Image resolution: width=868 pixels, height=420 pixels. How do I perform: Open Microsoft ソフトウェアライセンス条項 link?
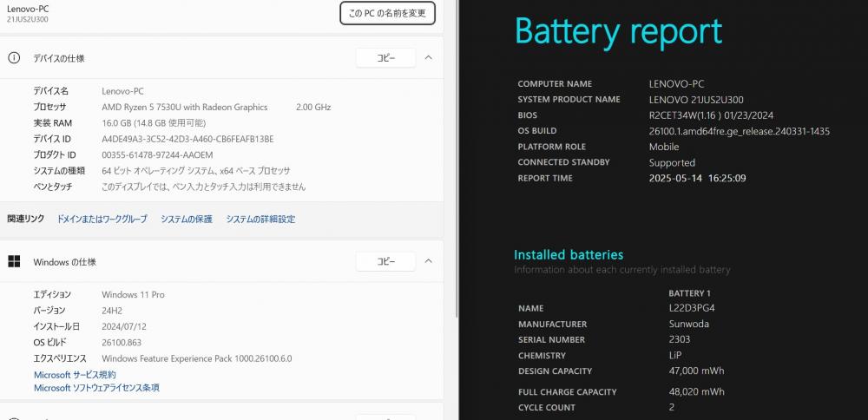click(97, 388)
